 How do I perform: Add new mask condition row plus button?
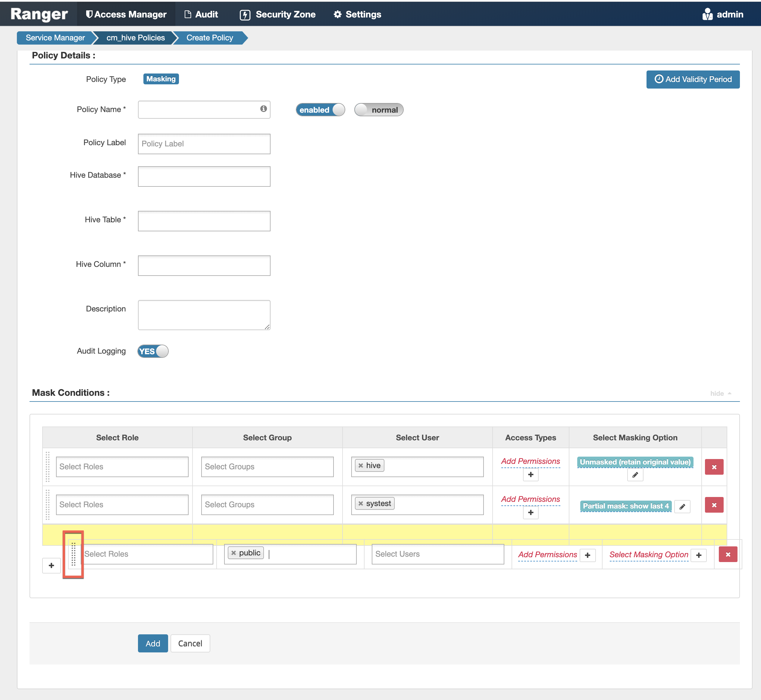tap(52, 566)
